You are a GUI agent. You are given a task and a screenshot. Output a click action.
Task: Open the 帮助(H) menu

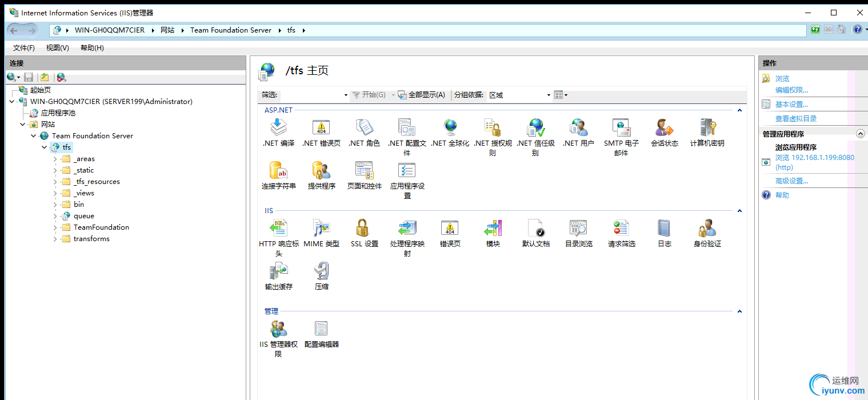pos(92,48)
